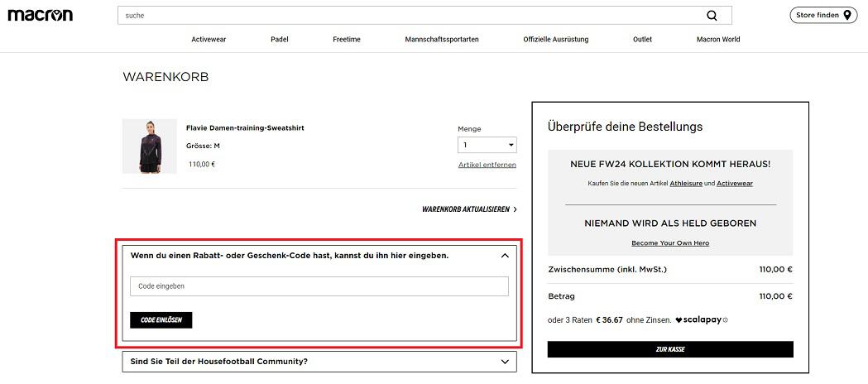The height and width of the screenshot is (384, 868).
Task: Expand the Housefootball Community section
Action: pyautogui.click(x=319, y=362)
